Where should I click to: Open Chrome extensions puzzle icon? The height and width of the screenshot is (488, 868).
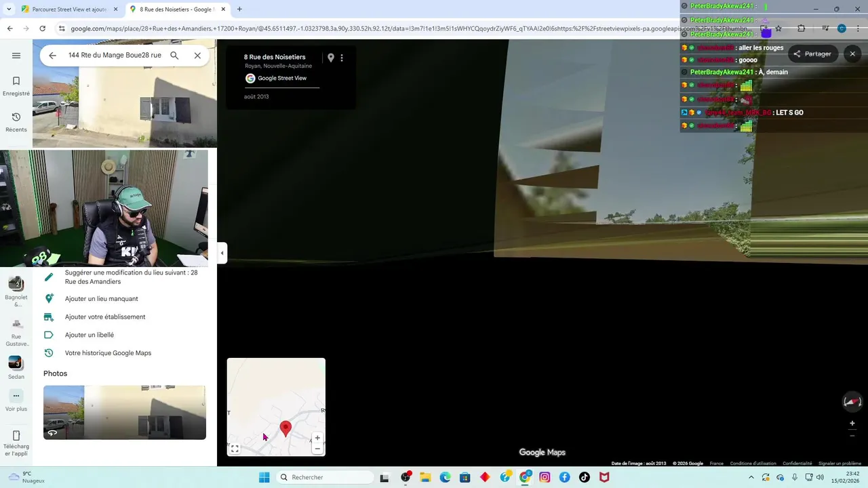801,28
